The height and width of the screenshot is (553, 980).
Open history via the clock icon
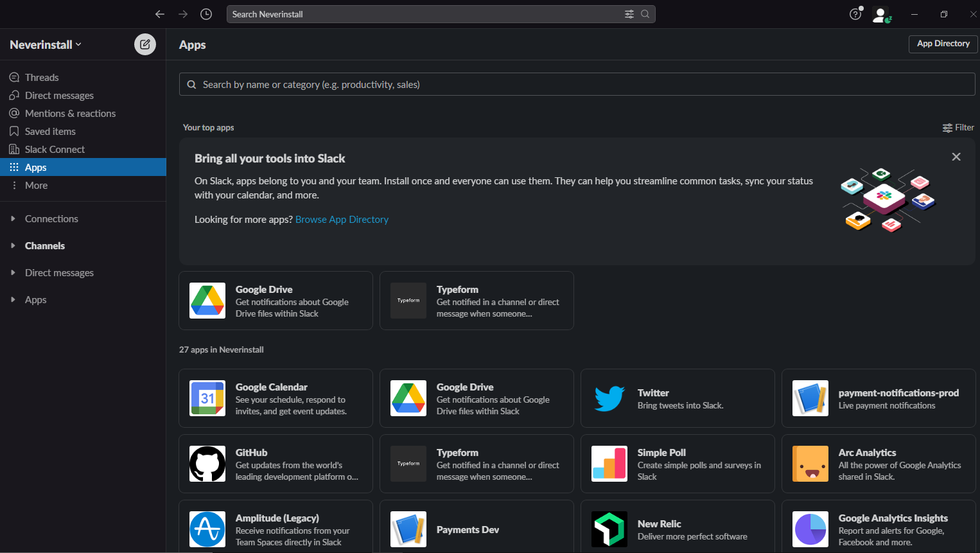[206, 14]
